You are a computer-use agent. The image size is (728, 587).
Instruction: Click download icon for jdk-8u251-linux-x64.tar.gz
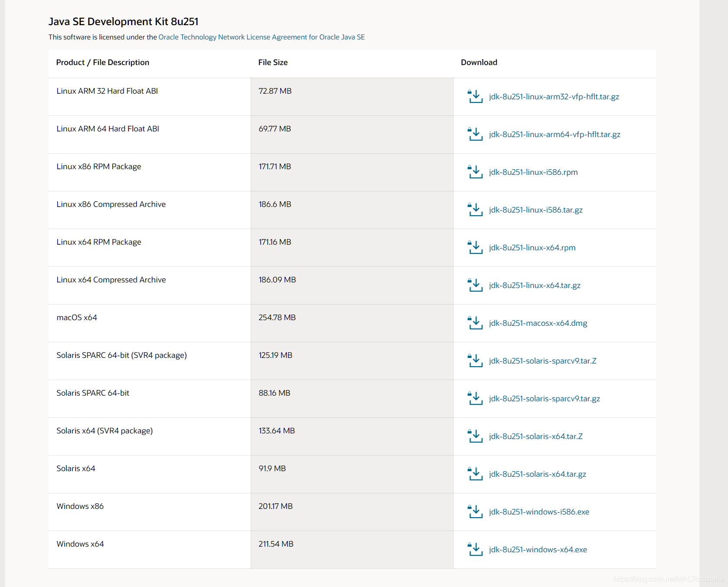[x=475, y=285]
